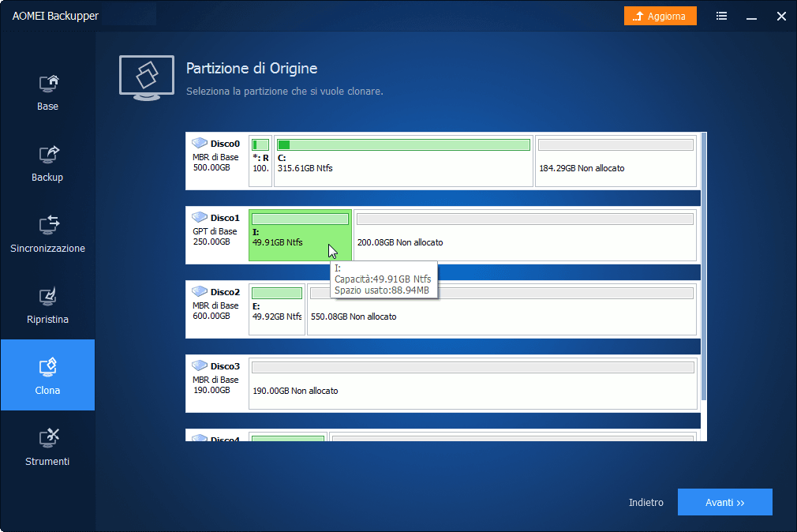
Task: Click the 'Partizione di Origine' heading
Action: [252, 68]
